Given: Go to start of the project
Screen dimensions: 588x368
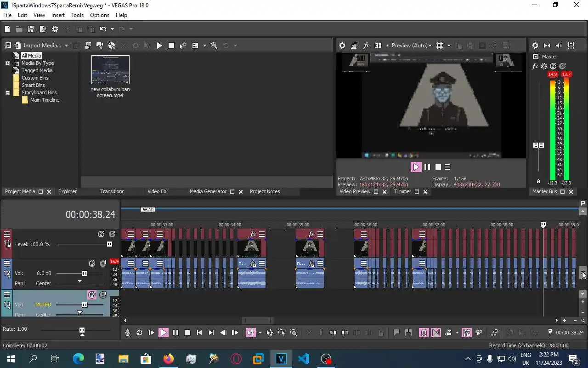Looking at the screenshot, I should (x=199, y=333).
